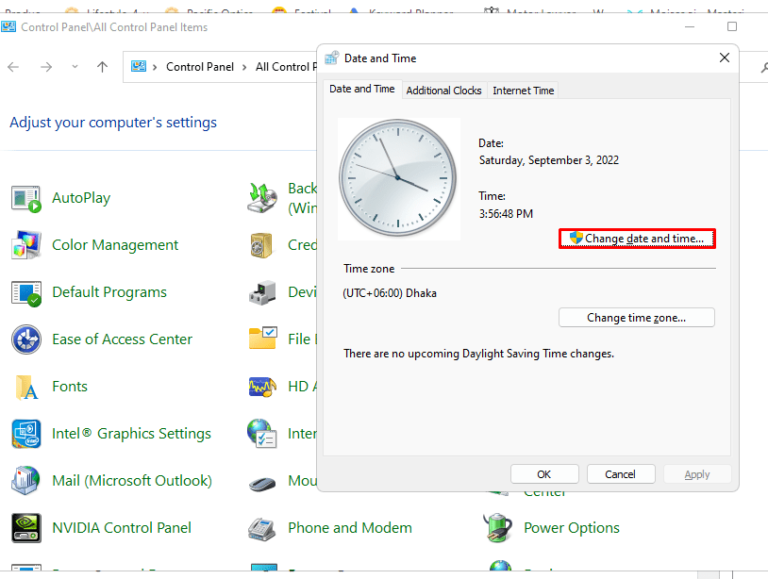Image resolution: width=768 pixels, height=579 pixels.
Task: Click the Change time zone button
Action: [636, 317]
